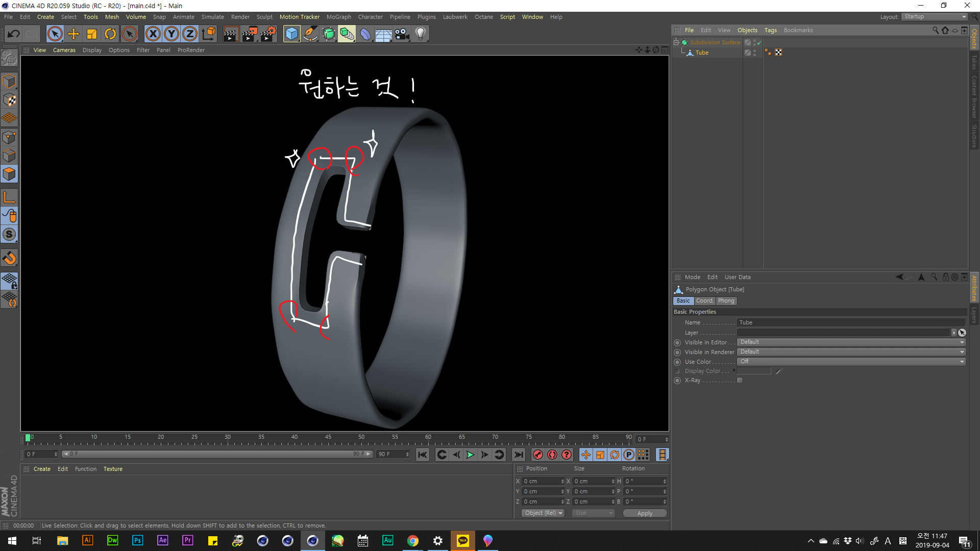Click the Undo arrow icon
This screenshot has width=980, height=551.
(x=14, y=34)
